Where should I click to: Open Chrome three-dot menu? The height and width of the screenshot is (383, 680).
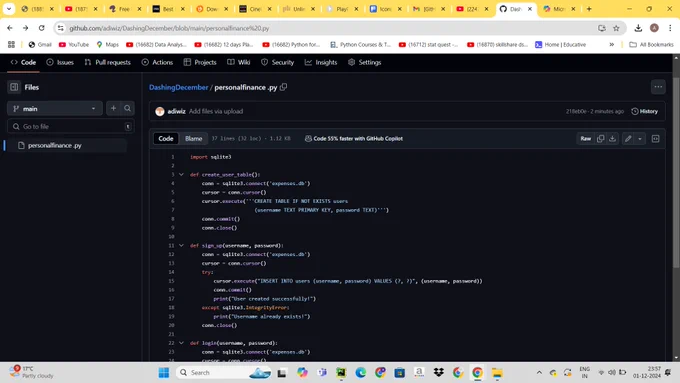click(670, 28)
